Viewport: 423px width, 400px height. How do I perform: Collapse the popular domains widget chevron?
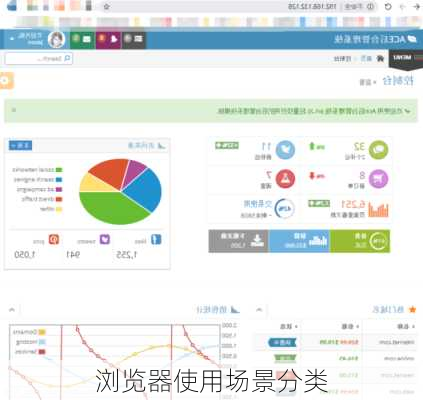259,310
